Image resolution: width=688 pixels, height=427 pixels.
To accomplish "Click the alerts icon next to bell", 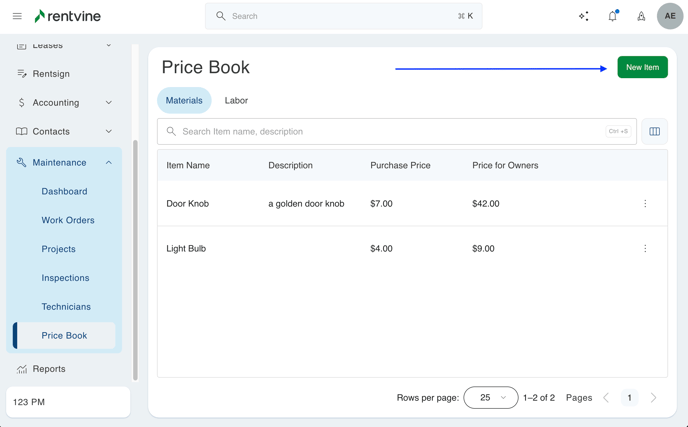I will [x=641, y=16].
